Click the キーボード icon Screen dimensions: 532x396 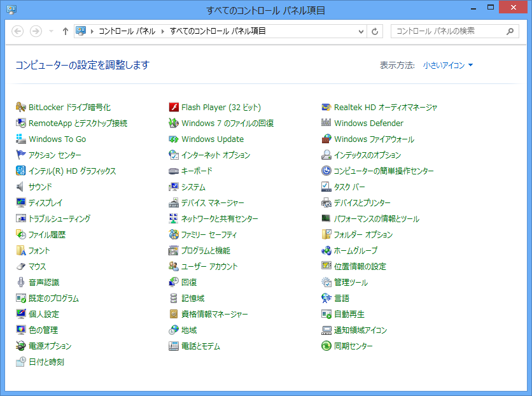coord(174,171)
